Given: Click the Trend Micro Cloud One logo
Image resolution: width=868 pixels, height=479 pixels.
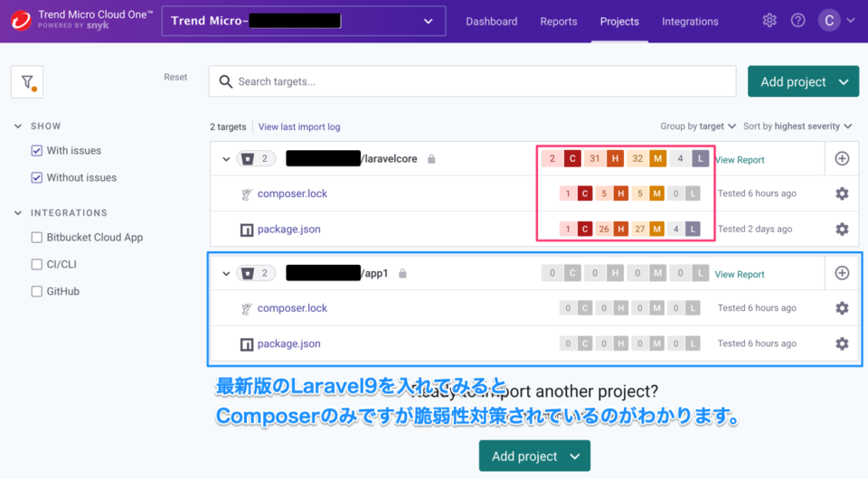Looking at the screenshot, I should [21, 21].
